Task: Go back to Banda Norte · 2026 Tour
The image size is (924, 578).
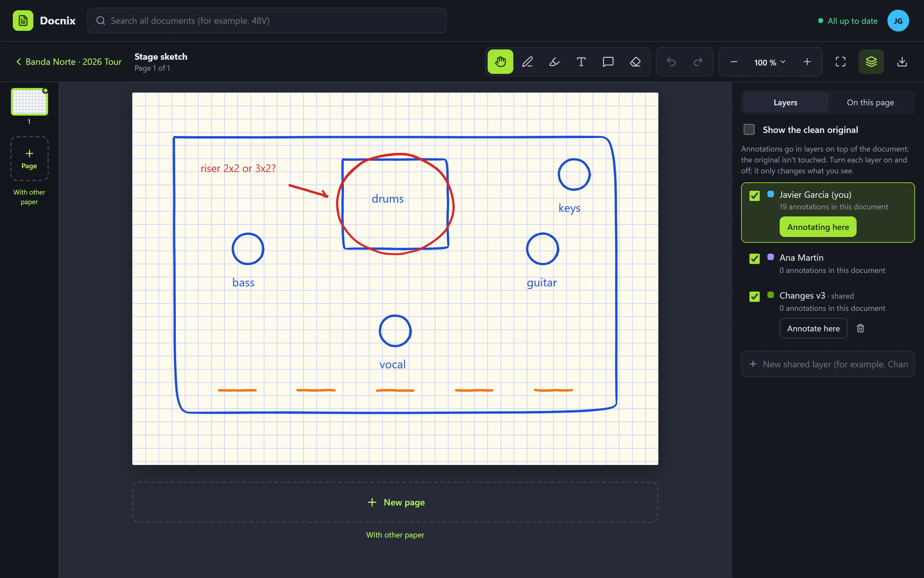Action: pyautogui.click(x=69, y=62)
